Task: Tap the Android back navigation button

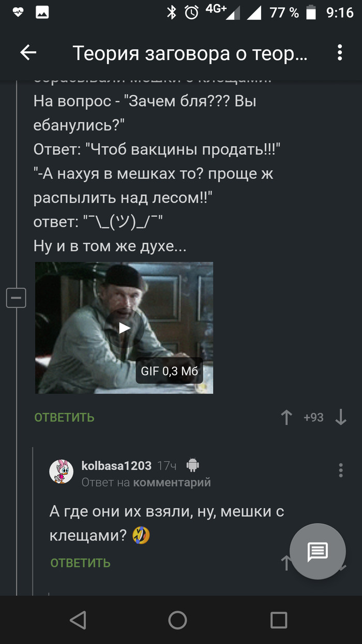Action: 78,620
